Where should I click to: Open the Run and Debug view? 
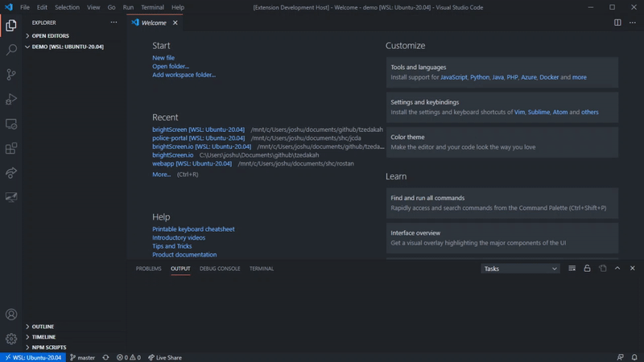(11, 100)
